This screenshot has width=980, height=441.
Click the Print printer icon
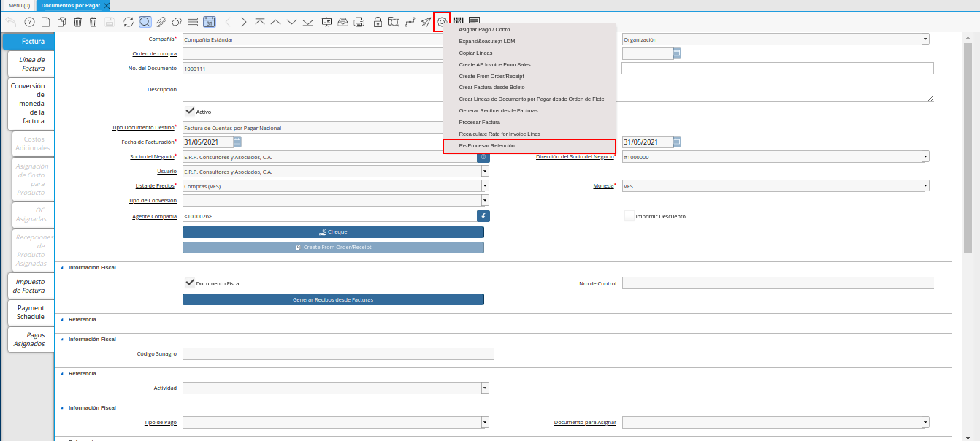coord(359,22)
